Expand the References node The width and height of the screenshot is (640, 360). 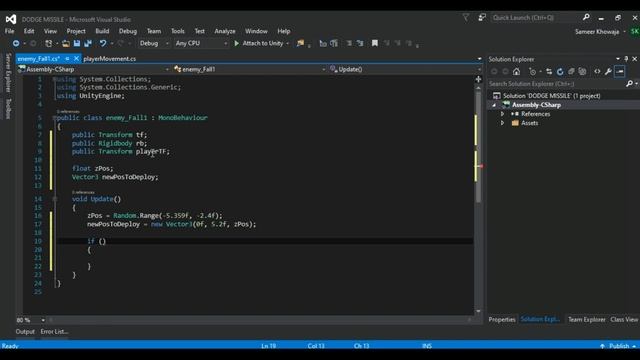tap(502, 114)
